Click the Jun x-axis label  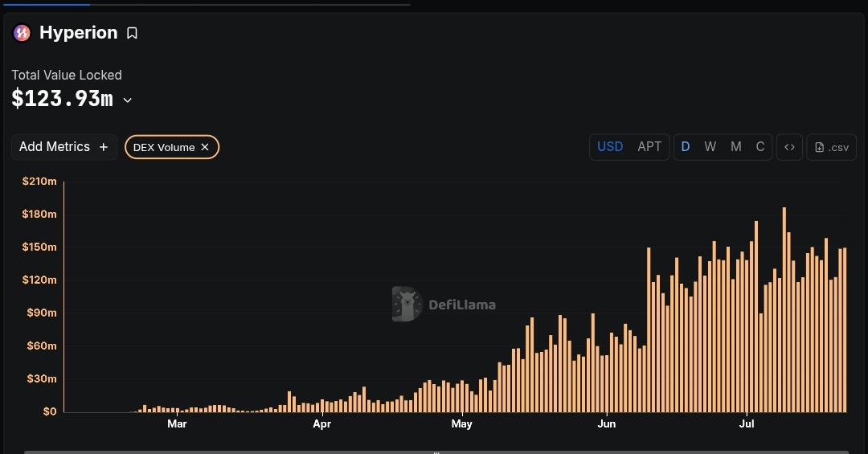click(x=607, y=424)
